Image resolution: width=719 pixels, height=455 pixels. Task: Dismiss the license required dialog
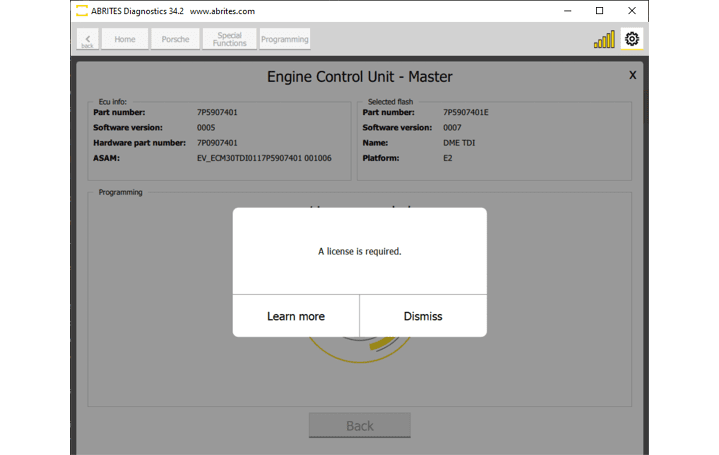point(423,316)
